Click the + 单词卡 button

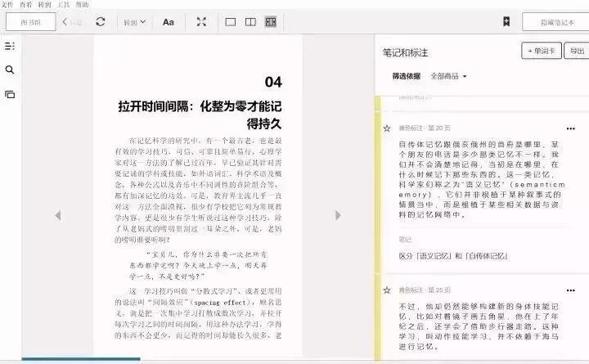tap(542, 51)
